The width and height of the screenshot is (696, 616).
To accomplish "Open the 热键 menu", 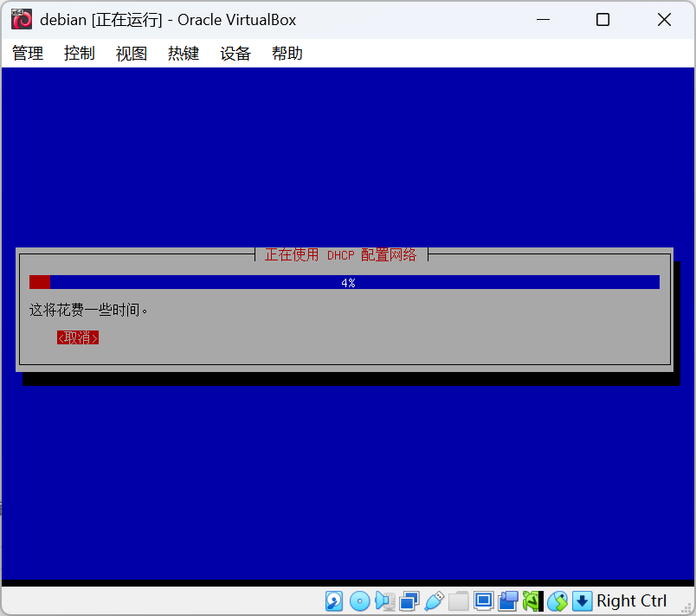I will click(184, 54).
